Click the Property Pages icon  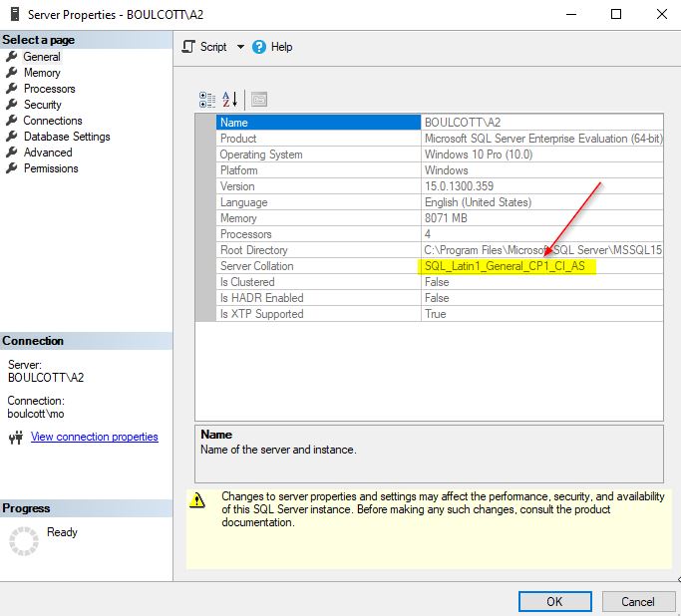pyautogui.click(x=259, y=100)
